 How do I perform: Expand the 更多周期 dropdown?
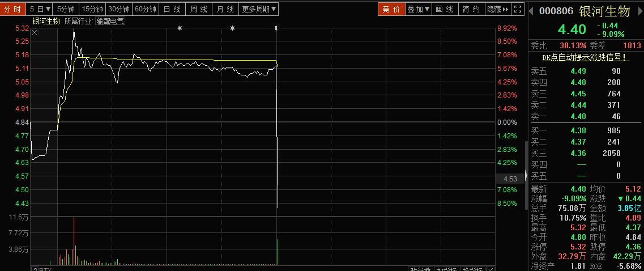[259, 9]
